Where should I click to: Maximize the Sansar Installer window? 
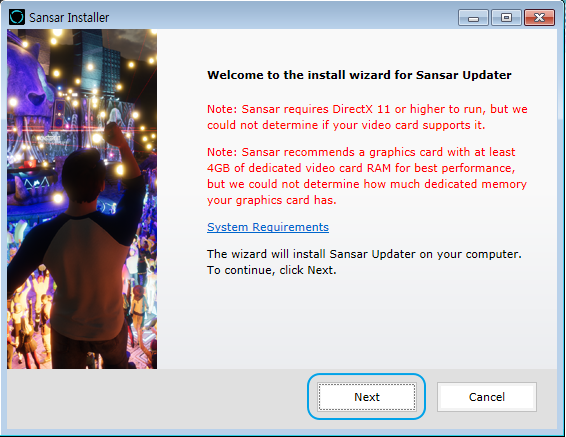pos(506,18)
